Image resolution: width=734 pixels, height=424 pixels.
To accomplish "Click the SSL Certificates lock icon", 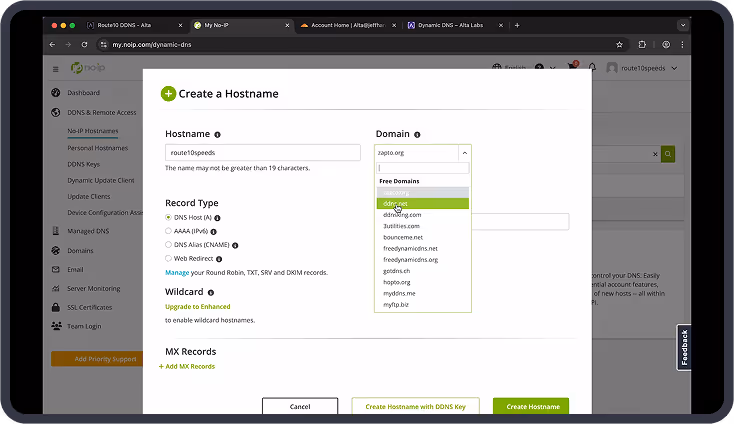I will [x=56, y=307].
